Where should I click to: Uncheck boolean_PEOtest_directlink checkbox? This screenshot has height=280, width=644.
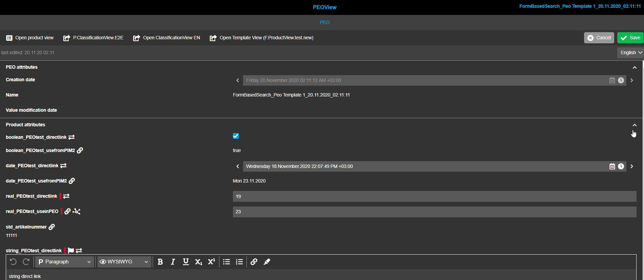coord(236,136)
